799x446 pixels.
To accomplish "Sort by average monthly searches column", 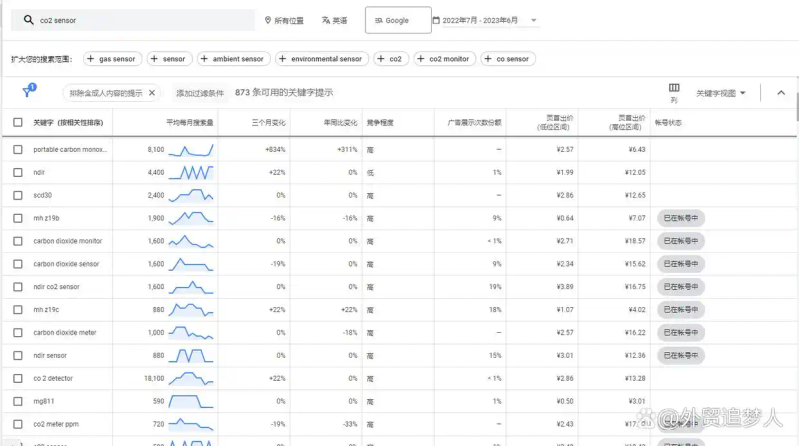I will coord(190,123).
